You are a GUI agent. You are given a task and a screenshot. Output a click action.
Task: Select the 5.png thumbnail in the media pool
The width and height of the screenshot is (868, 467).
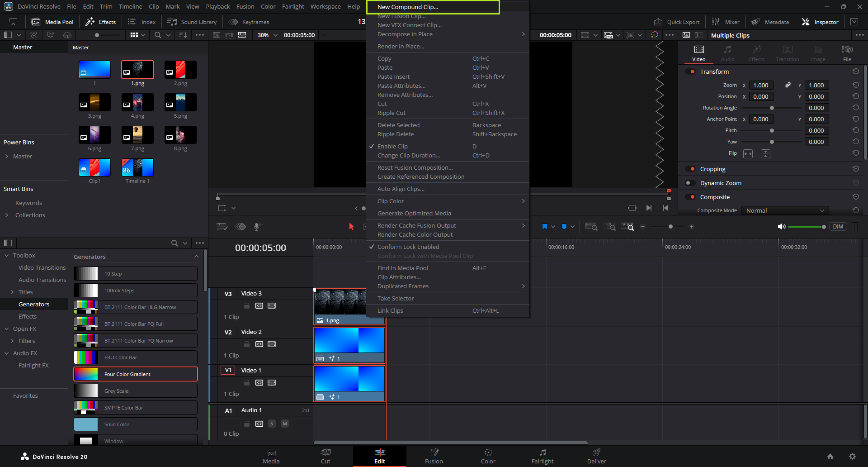pyautogui.click(x=180, y=103)
